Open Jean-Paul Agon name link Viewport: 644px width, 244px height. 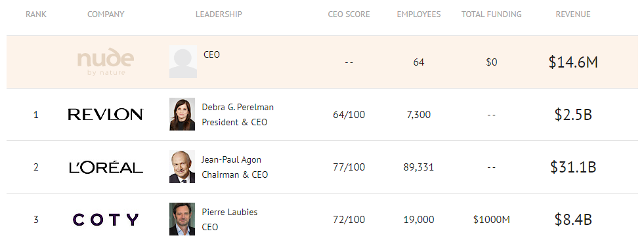tap(231, 159)
